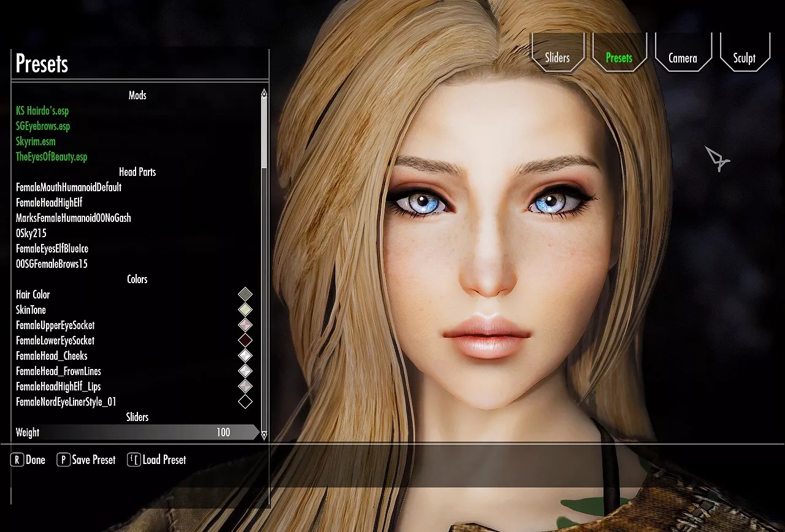785x532 pixels.
Task: Click the FemaleHead_FrownLines color swatch
Action: pos(245,371)
